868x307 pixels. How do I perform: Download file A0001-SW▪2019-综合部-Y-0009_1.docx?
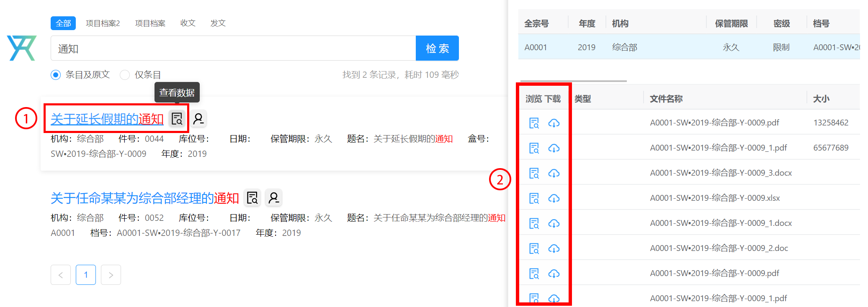point(554,223)
